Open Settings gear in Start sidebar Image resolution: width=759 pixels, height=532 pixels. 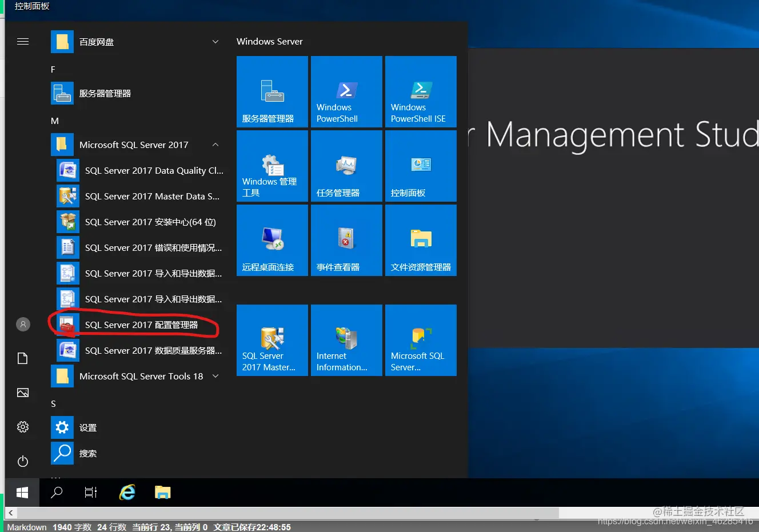coord(23,427)
